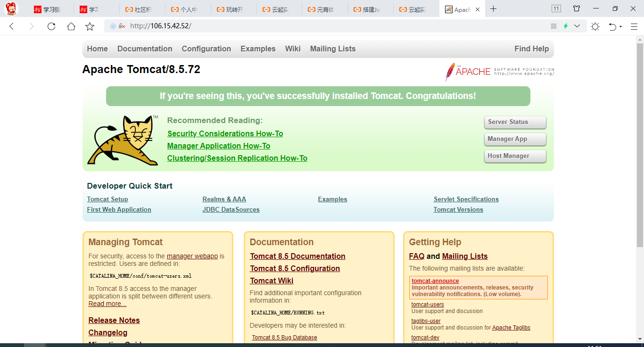Open the JDBC DataSources link
Screen dimensions: 644x347
click(231, 210)
